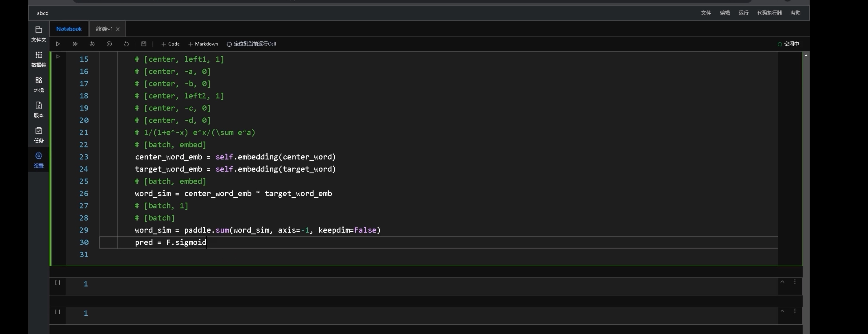The width and height of the screenshot is (868, 334).
Task: Open the 文件 menu
Action: pyautogui.click(x=706, y=13)
